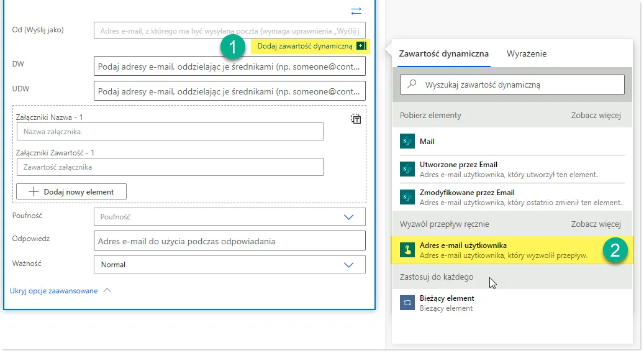Collapse advanced options via Ukryj opcje zaawansowane

pyautogui.click(x=60, y=290)
